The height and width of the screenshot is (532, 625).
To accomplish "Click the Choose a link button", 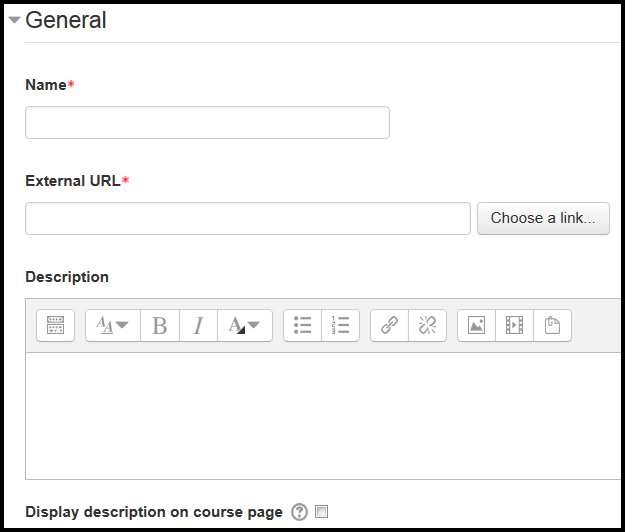I will pyautogui.click(x=543, y=218).
